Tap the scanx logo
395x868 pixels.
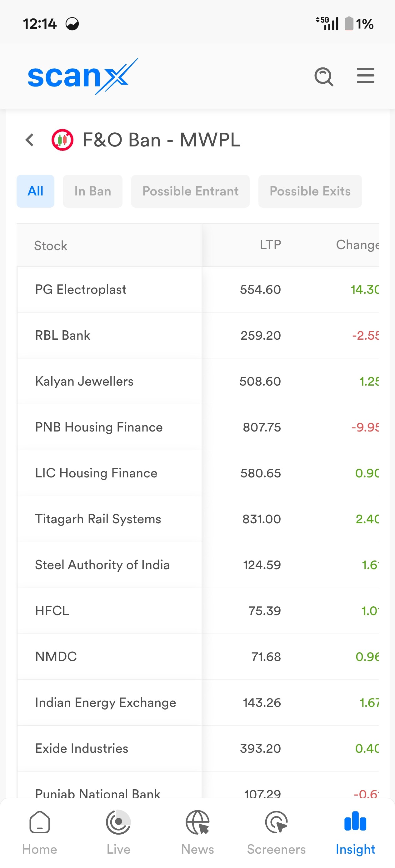click(82, 76)
